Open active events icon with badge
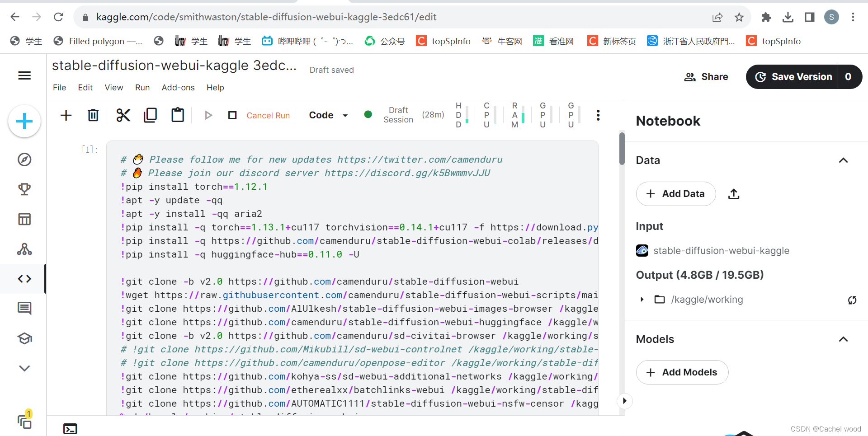This screenshot has height=436, width=868. pyautogui.click(x=25, y=420)
